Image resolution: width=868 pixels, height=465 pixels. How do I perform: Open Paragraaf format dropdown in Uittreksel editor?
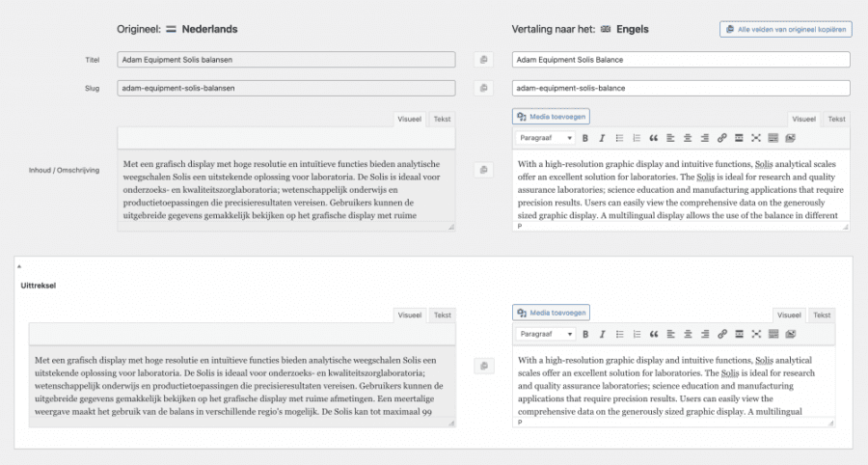(546, 334)
